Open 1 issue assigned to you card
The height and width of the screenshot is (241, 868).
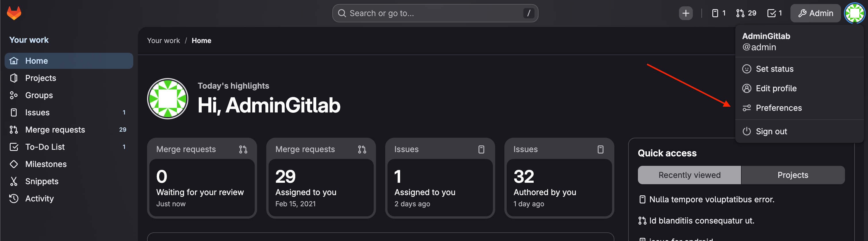440,178
